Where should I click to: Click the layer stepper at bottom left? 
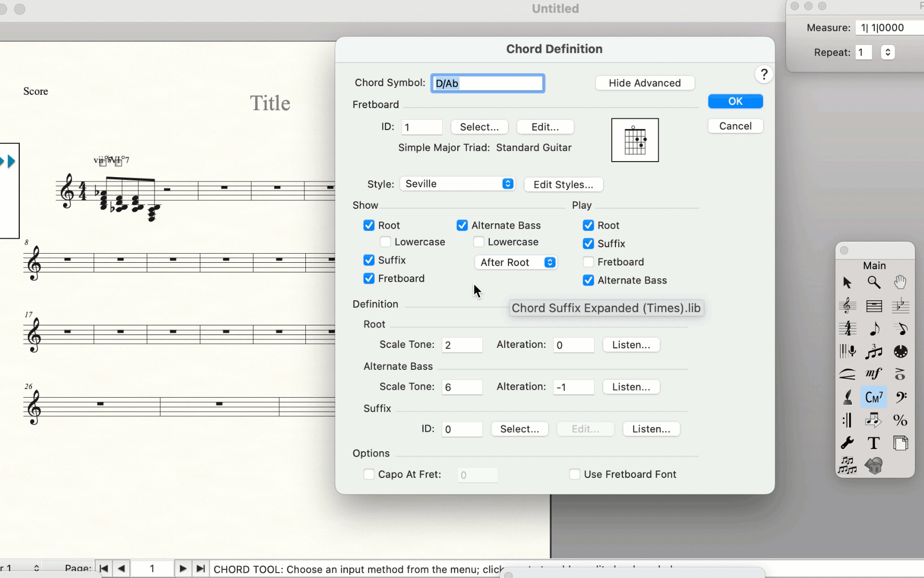click(36, 568)
